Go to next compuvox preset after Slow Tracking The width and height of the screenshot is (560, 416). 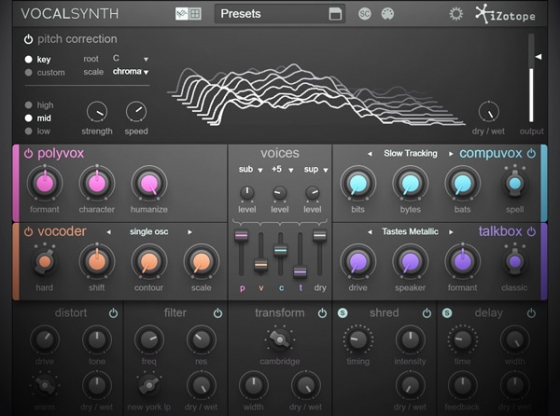pyautogui.click(x=451, y=154)
